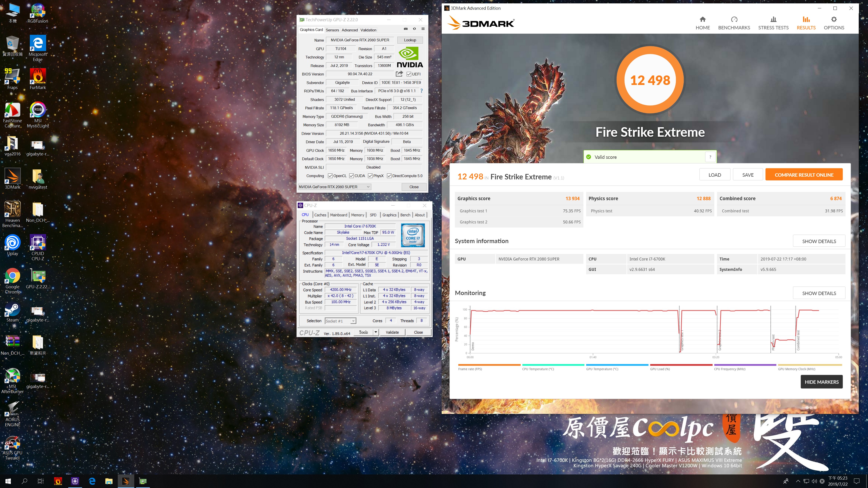The image size is (868, 488).
Task: Select the Google Chrome desktop icon
Action: 12,281
